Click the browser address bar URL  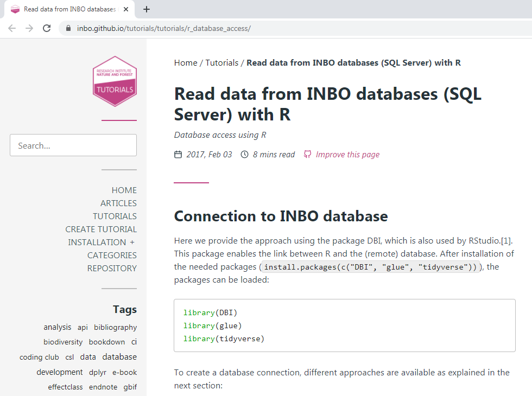(164, 28)
